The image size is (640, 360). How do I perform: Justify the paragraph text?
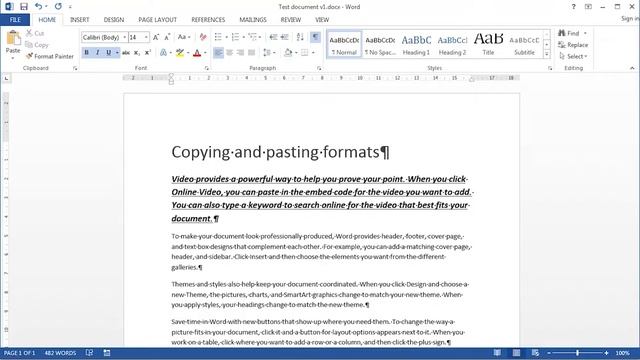point(251,53)
